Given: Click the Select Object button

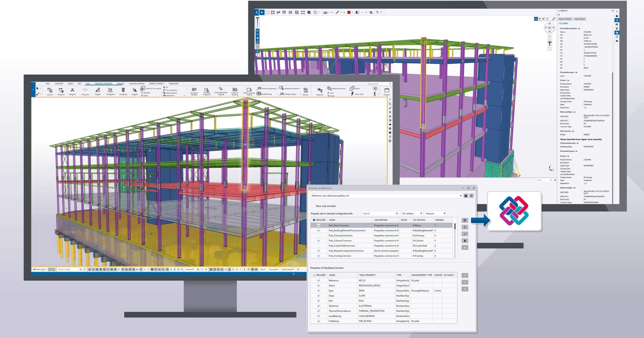Looking at the screenshot, I should [580, 19].
